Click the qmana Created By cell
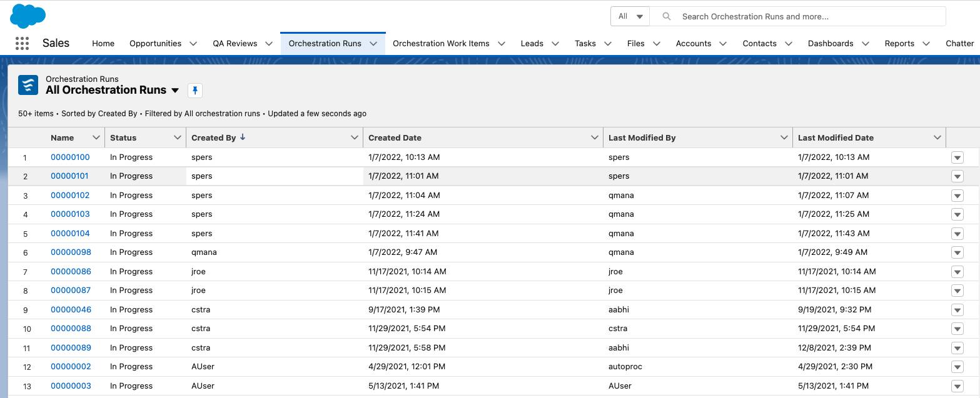This screenshot has height=398, width=980. (204, 252)
